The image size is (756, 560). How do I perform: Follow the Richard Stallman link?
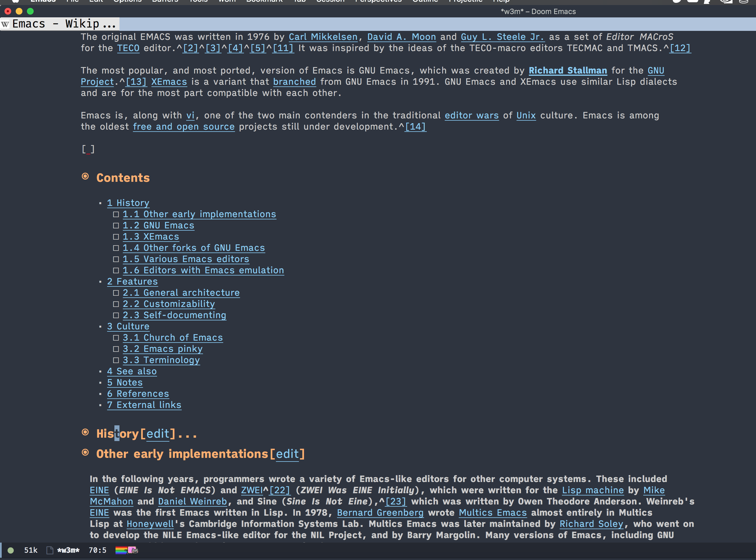tap(568, 70)
